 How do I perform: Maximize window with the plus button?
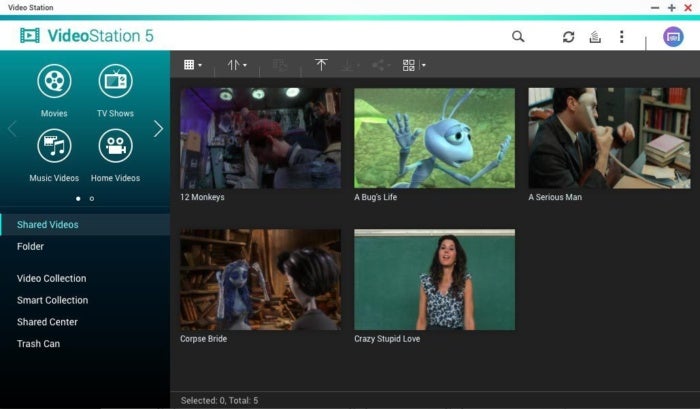(x=671, y=8)
